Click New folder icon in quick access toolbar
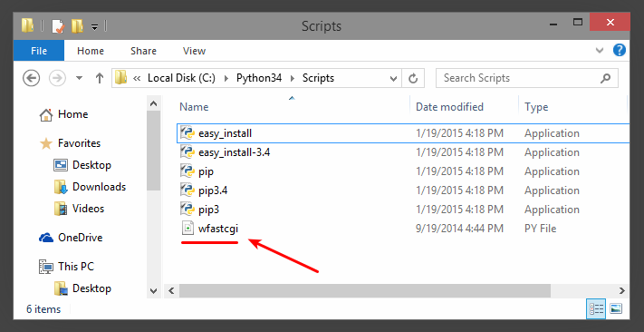Screen dimensions: 644x332 (77, 26)
